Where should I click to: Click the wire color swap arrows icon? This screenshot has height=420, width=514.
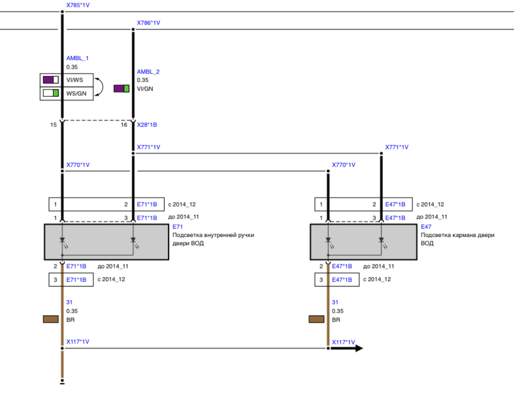tap(99, 87)
